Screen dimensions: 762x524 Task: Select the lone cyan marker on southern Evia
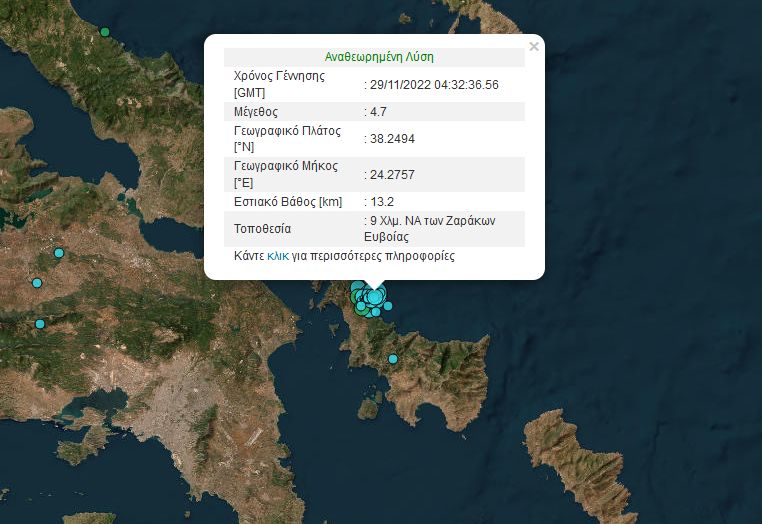[393, 359]
